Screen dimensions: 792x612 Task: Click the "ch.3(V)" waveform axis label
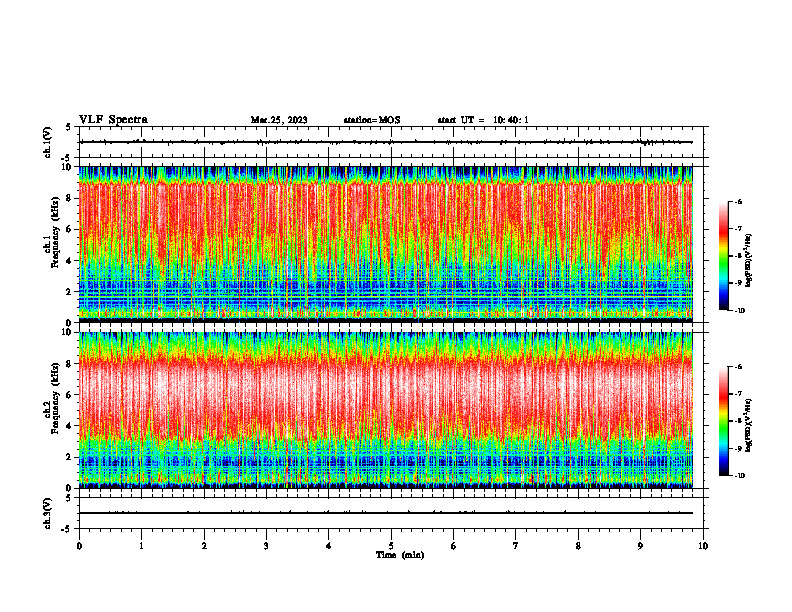point(48,513)
